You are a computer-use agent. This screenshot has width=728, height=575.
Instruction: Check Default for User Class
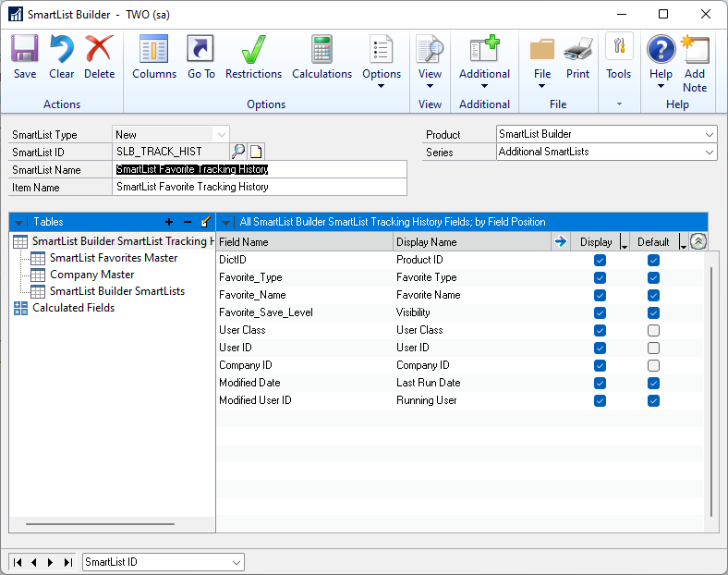653,330
